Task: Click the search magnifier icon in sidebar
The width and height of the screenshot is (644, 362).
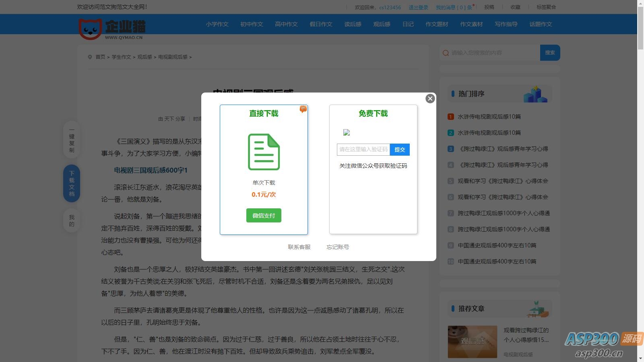Action: point(445,53)
